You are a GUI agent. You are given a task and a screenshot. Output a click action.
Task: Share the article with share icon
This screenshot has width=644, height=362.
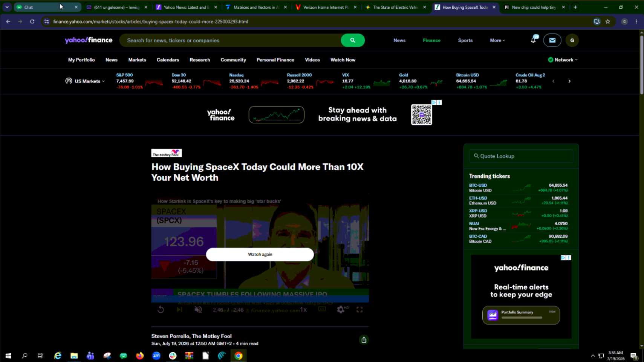(364, 340)
